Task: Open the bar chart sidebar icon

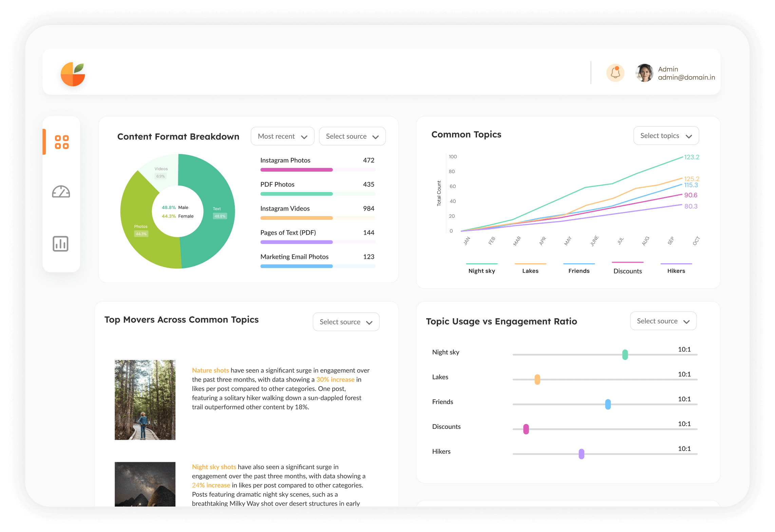Action: 61,244
